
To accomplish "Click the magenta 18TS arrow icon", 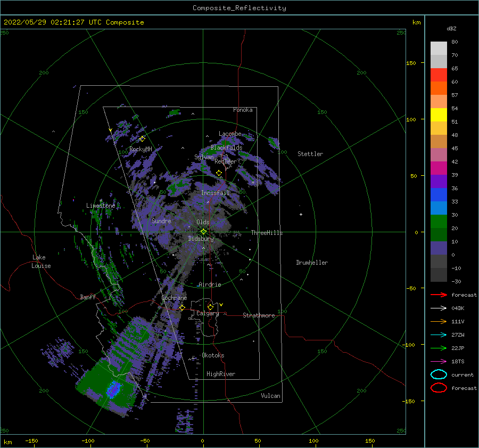I will pyautogui.click(x=439, y=362).
